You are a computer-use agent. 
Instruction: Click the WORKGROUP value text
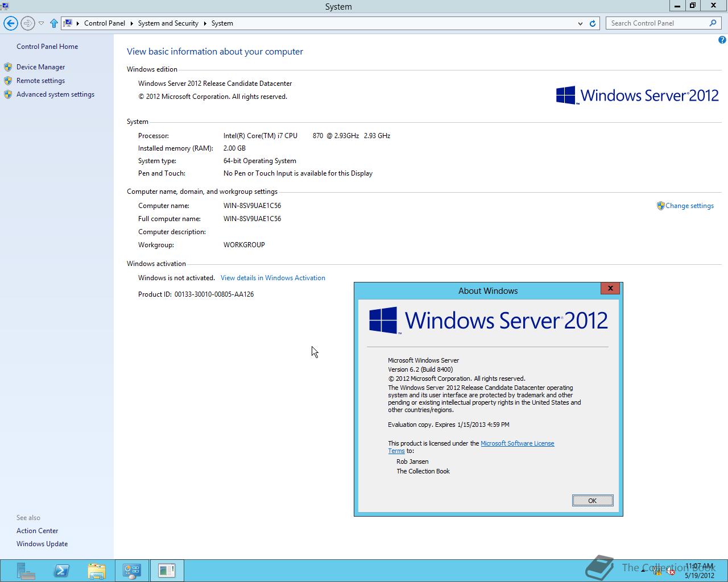tap(244, 245)
